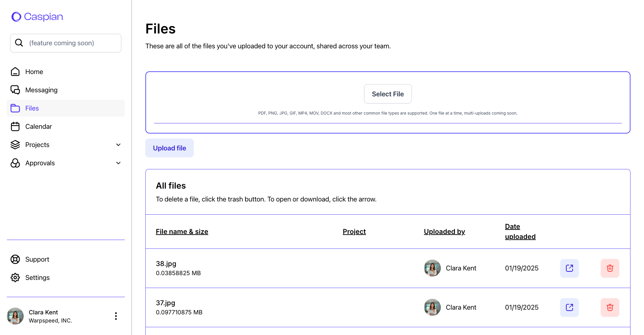Click the Upload file button

[169, 148]
